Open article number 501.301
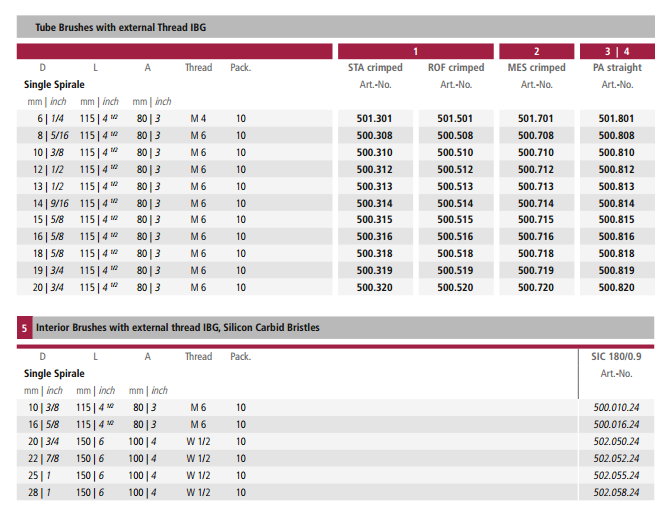 pyautogui.click(x=375, y=118)
